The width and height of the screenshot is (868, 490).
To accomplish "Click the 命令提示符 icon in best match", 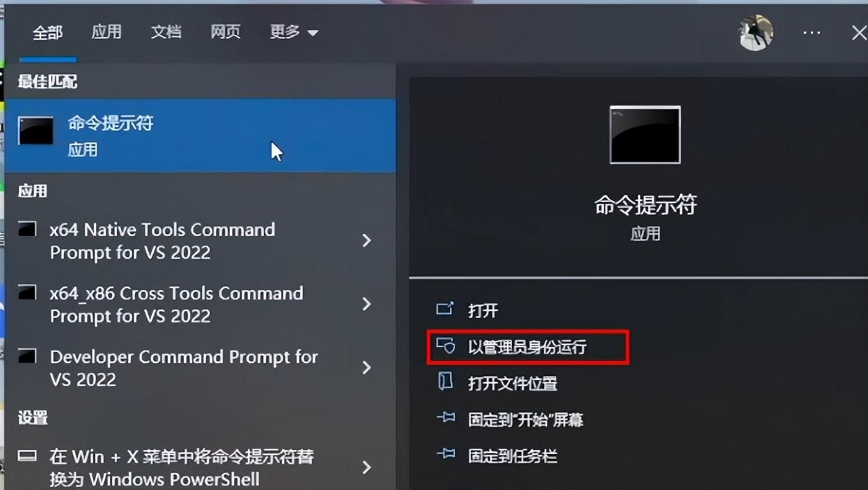I will pos(35,130).
